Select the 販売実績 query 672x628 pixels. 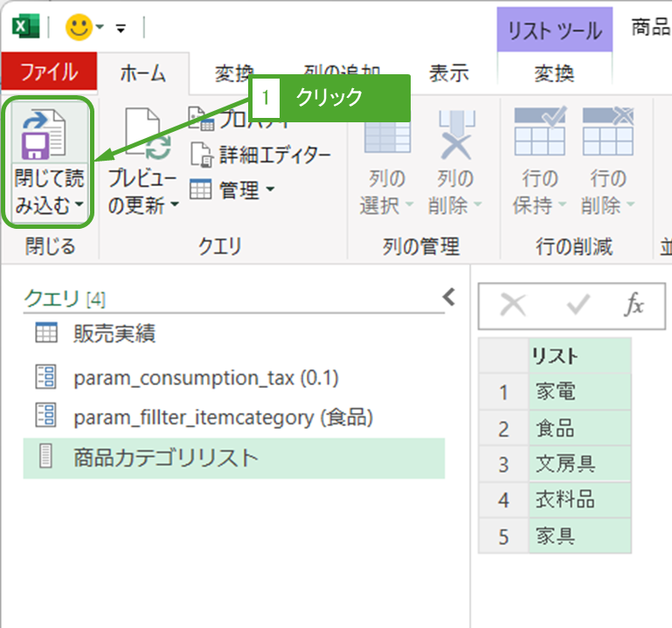point(114,333)
